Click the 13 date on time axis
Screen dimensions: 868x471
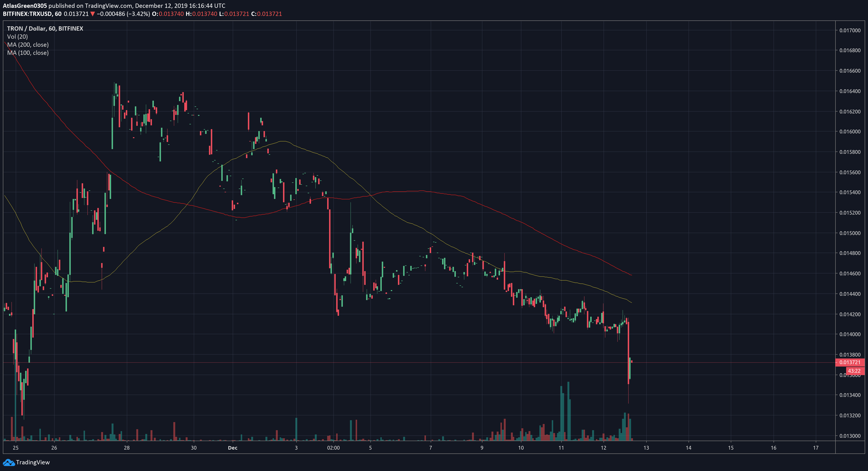pyautogui.click(x=646, y=448)
